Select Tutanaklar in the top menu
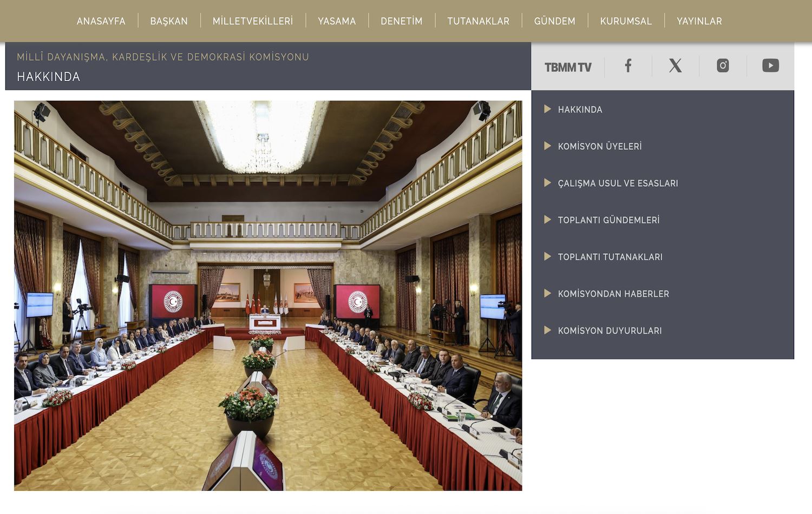The height and width of the screenshot is (514, 812). point(479,21)
